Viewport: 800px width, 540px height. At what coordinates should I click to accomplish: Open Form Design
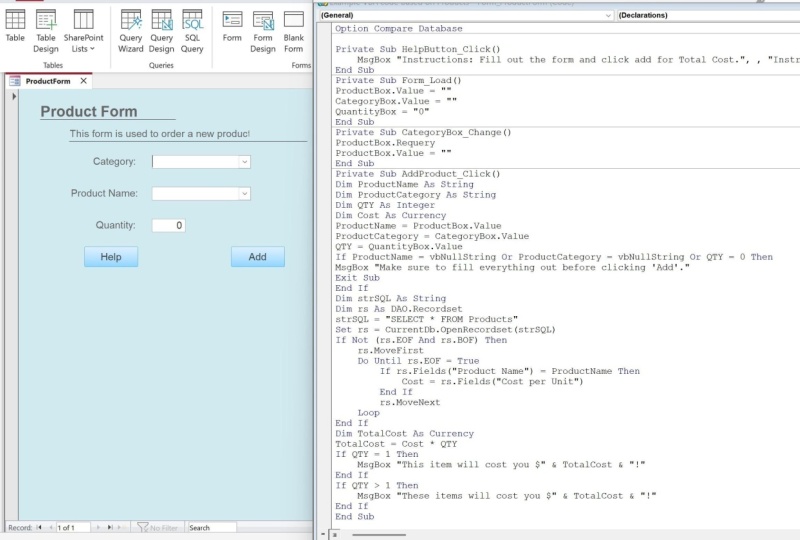click(263, 31)
